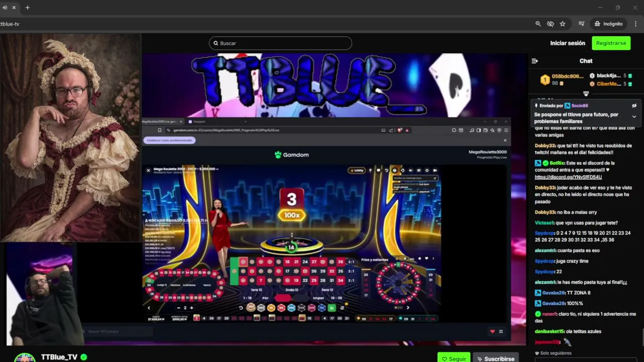
Task: Click the repeat bet icon right of the chips
Action: [342, 308]
